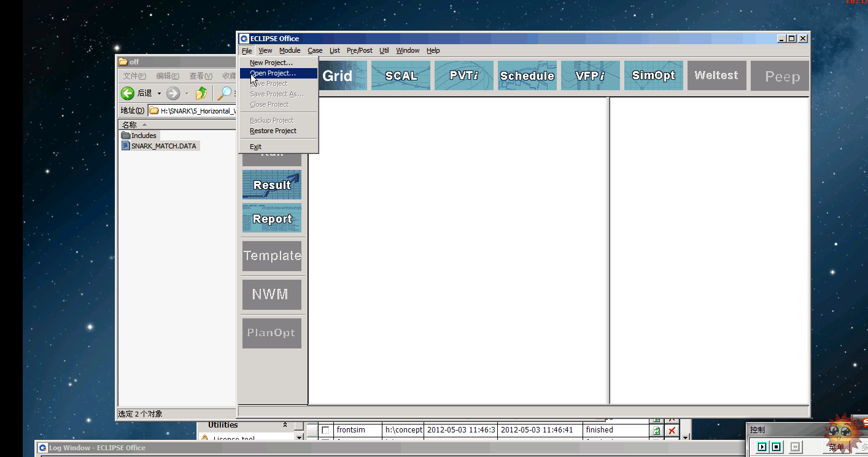Viewport: 868px width, 457px height.
Task: Click the Utilities panel scroll-down arrow
Action: tap(299, 437)
